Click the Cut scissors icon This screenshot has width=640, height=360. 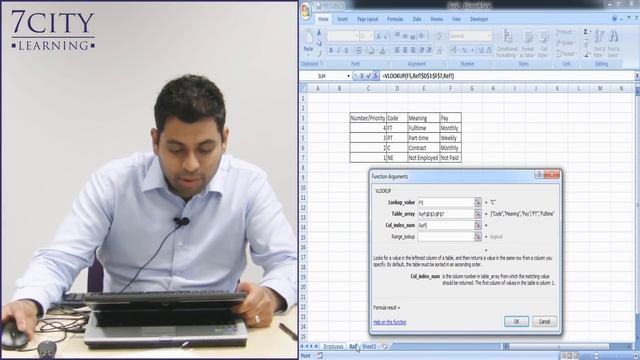319,33
